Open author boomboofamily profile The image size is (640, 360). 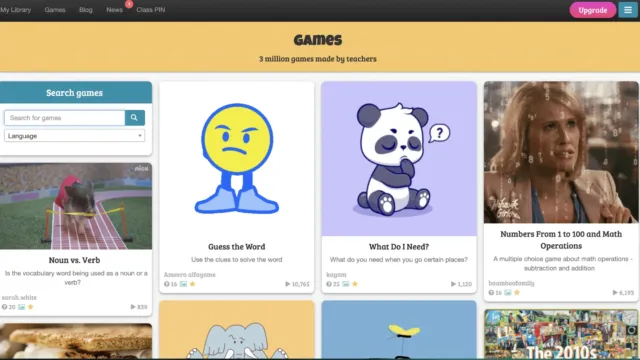point(511,283)
